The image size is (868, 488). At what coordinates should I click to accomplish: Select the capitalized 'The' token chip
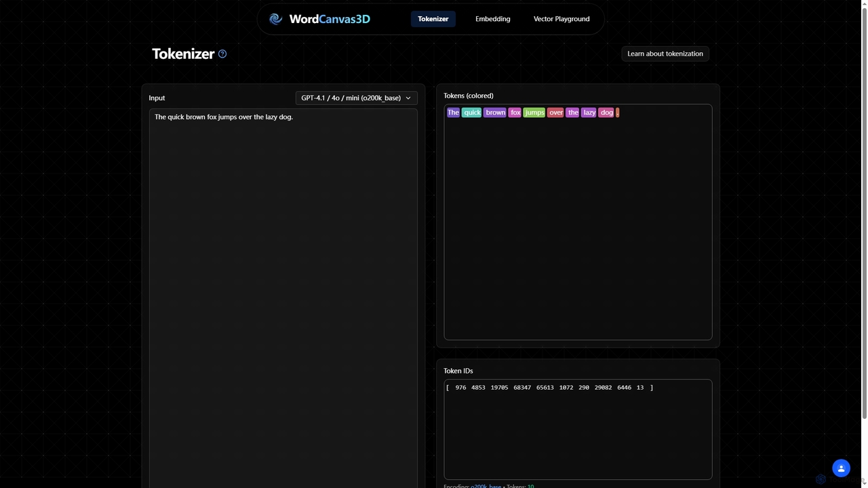(453, 113)
